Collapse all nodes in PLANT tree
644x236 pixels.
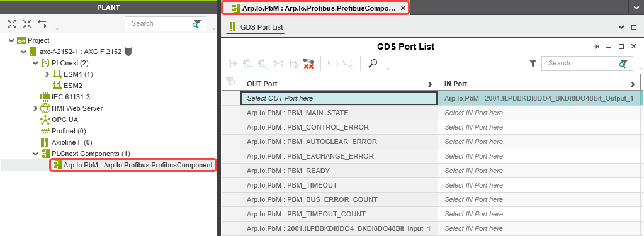pos(27,24)
